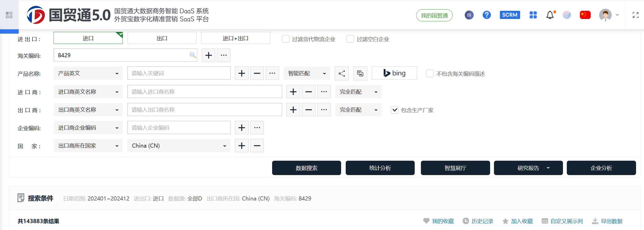The height and width of the screenshot is (230, 644).
Task: Click the BI round icon in header
Action: 469,15
